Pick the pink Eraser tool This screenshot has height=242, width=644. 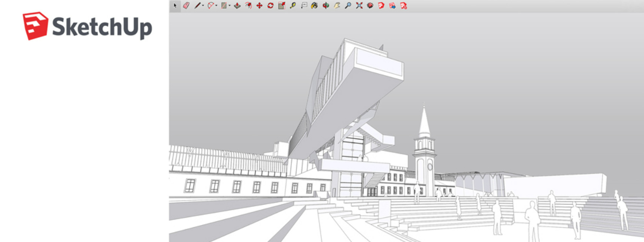click(x=186, y=6)
